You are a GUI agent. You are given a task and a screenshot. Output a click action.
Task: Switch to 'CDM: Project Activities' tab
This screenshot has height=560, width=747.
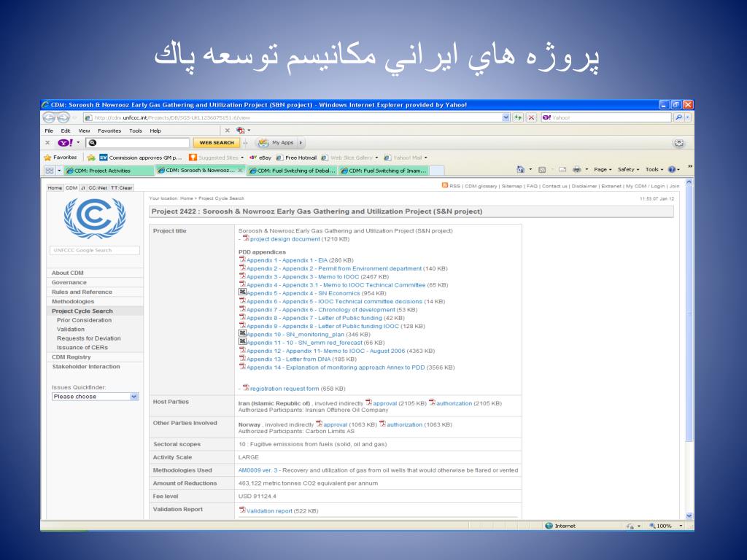coord(109,171)
